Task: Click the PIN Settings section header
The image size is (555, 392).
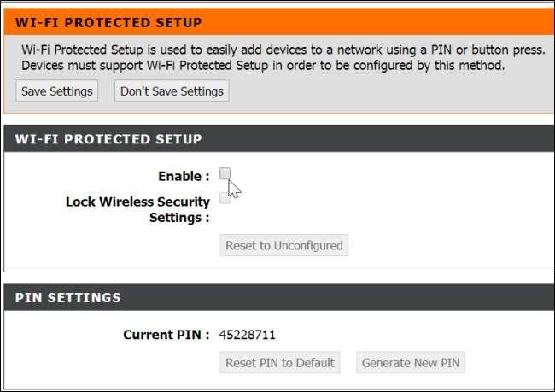Action: [68, 298]
